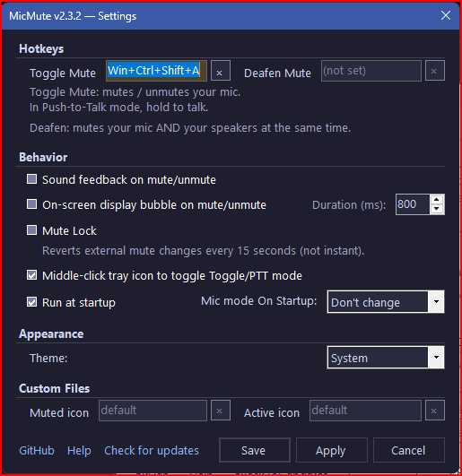Image resolution: width=462 pixels, height=476 pixels.
Task: Close the MicMute Settings window
Action: (x=446, y=15)
